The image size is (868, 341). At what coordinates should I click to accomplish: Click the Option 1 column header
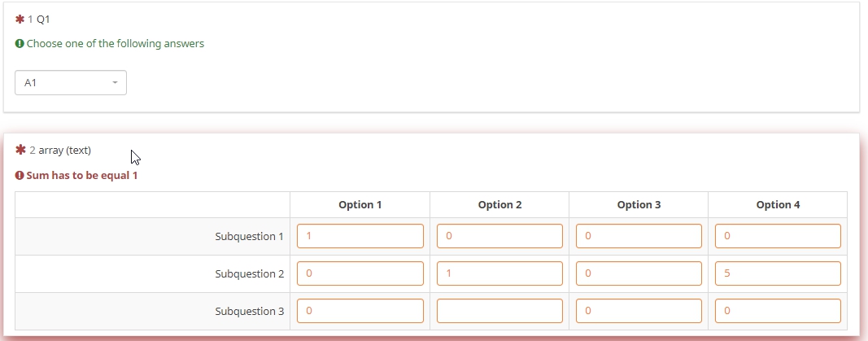(360, 205)
